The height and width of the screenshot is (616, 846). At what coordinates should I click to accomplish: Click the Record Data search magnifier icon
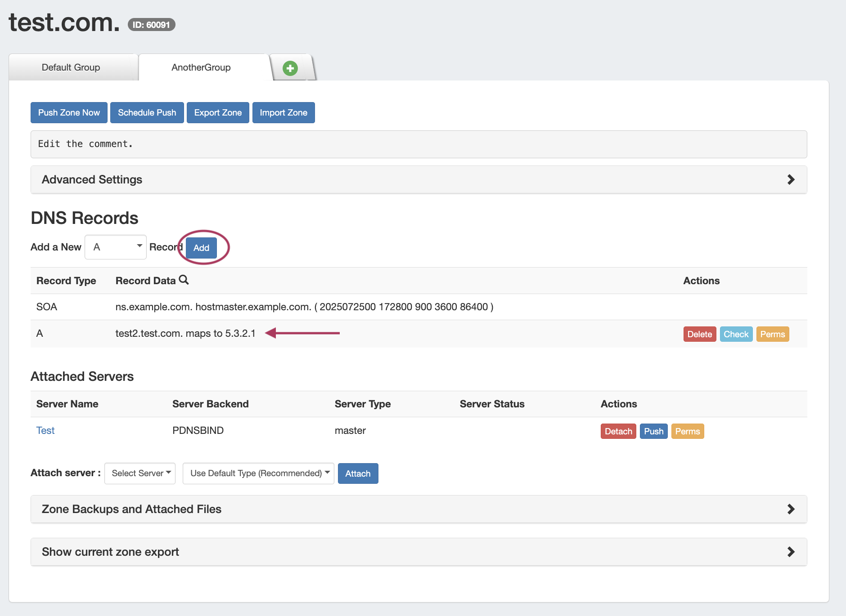point(184,280)
